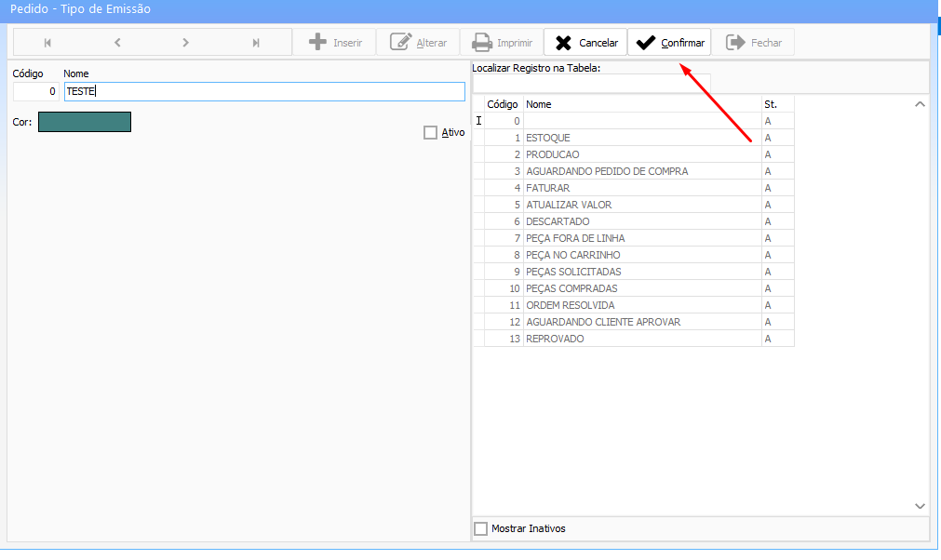Click the Alterar edit pencil button
Screen dimensions: 941x560
[419, 43]
